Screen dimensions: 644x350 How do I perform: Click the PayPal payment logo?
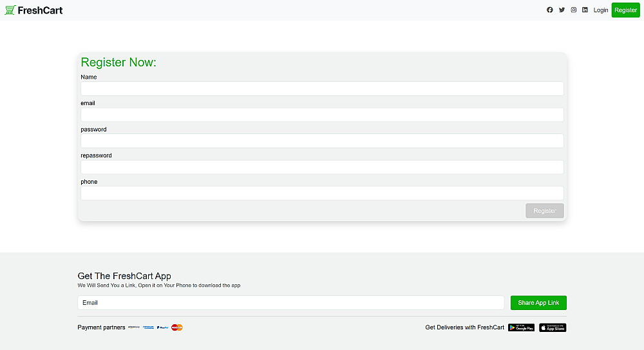pyautogui.click(x=163, y=327)
